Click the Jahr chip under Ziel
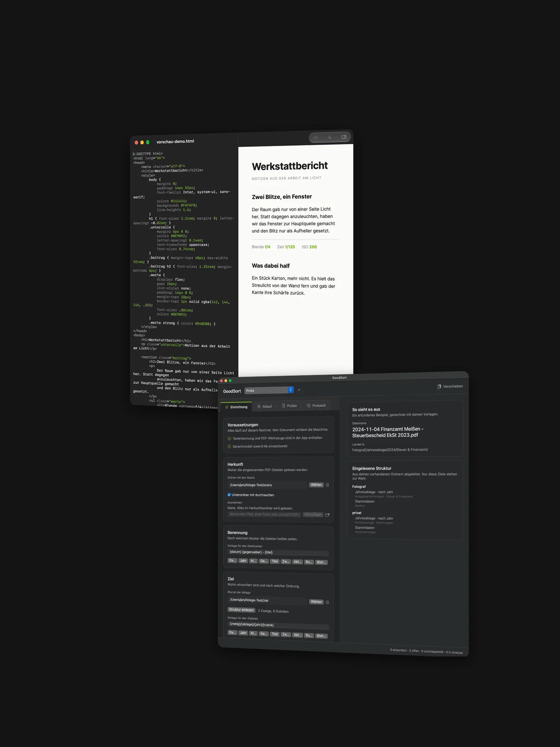Image resolution: width=560 pixels, height=747 pixels. [x=243, y=633]
